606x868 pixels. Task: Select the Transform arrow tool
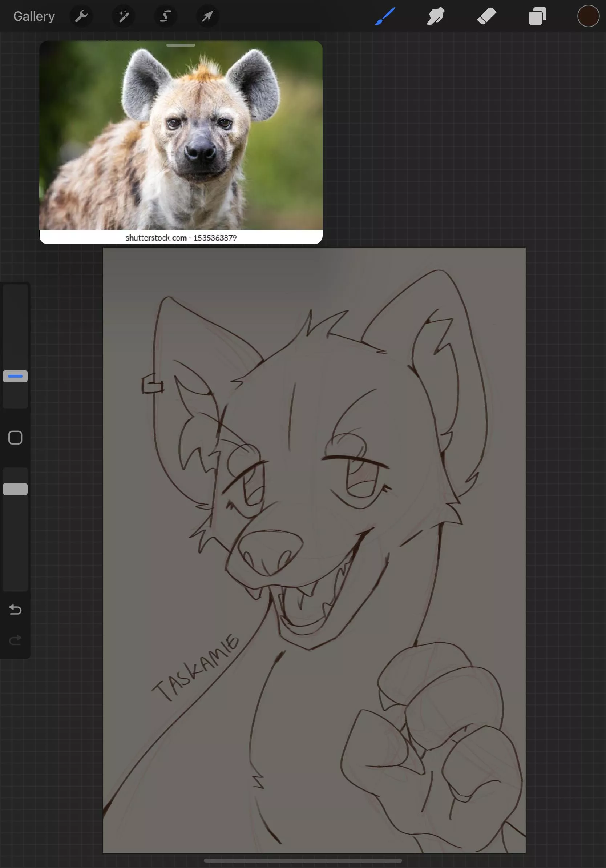click(x=207, y=16)
